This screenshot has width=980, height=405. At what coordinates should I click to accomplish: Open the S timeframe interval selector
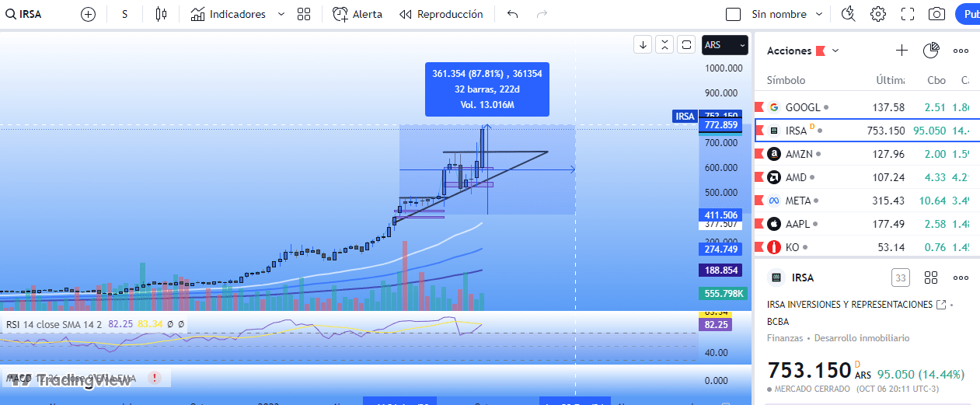coord(124,14)
